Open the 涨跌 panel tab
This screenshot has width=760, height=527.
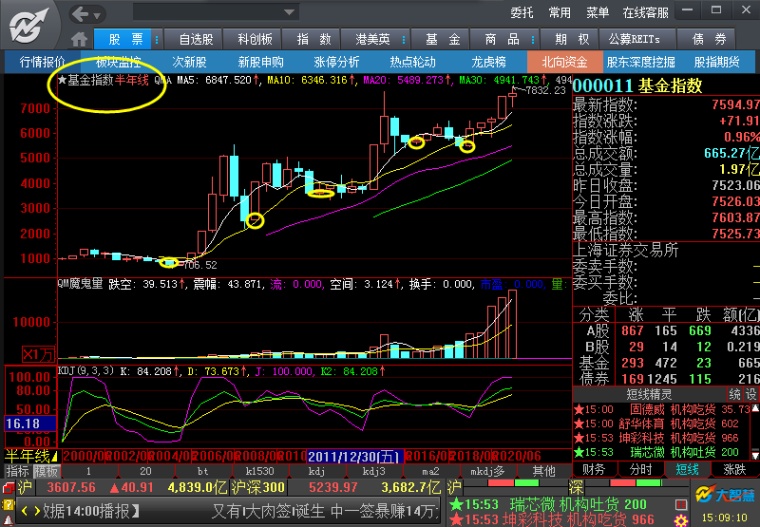734,469
